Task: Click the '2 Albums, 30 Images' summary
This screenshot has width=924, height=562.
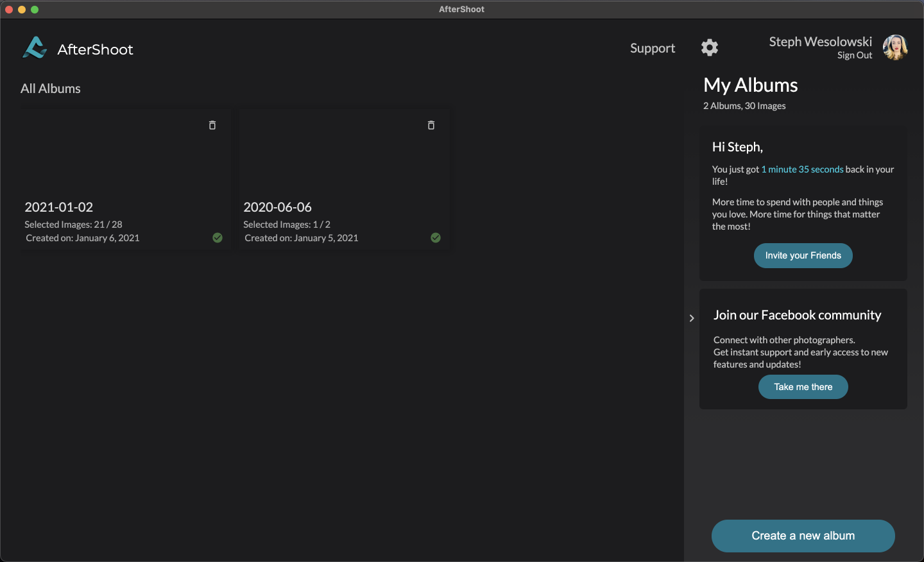Action: [744, 106]
